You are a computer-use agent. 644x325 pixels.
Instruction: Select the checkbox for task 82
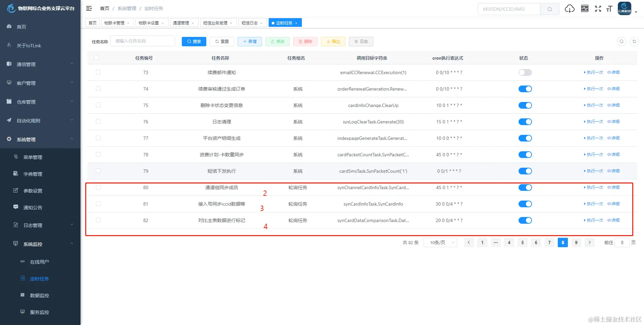point(98,220)
